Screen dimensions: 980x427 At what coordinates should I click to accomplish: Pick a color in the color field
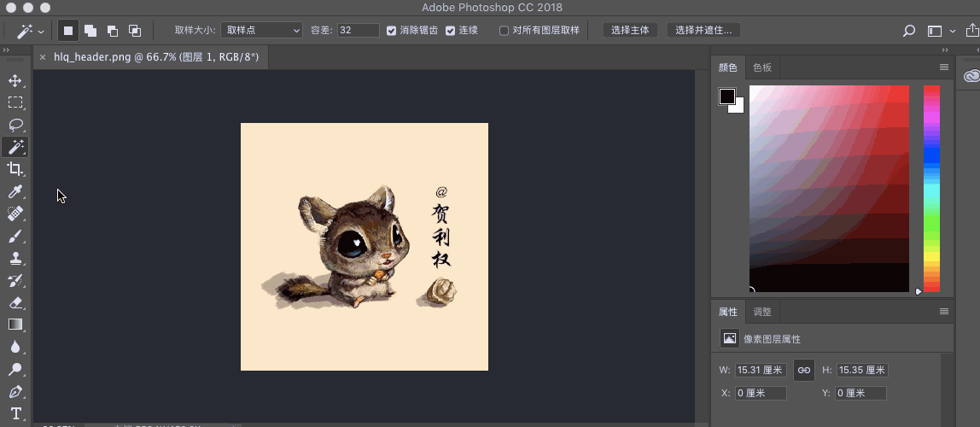(x=829, y=188)
